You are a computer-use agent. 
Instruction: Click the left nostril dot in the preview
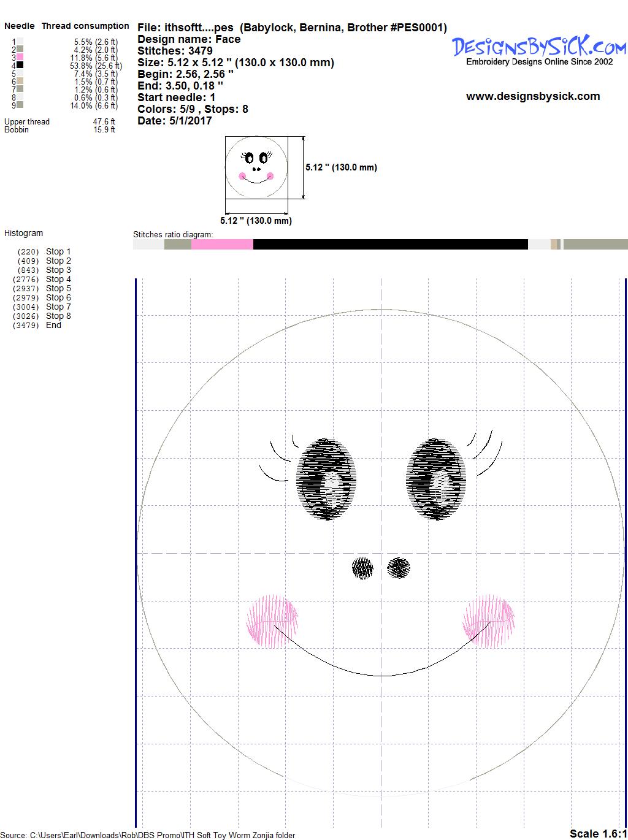tap(362, 568)
